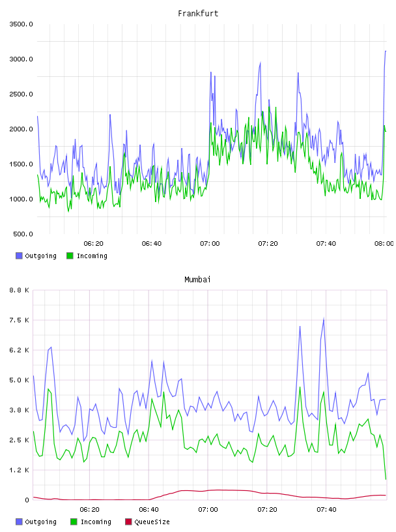Click the 8.8 K y-axis label in Mumbai chart
Image resolution: width=396 pixels, height=532 pixels.
tap(19, 290)
